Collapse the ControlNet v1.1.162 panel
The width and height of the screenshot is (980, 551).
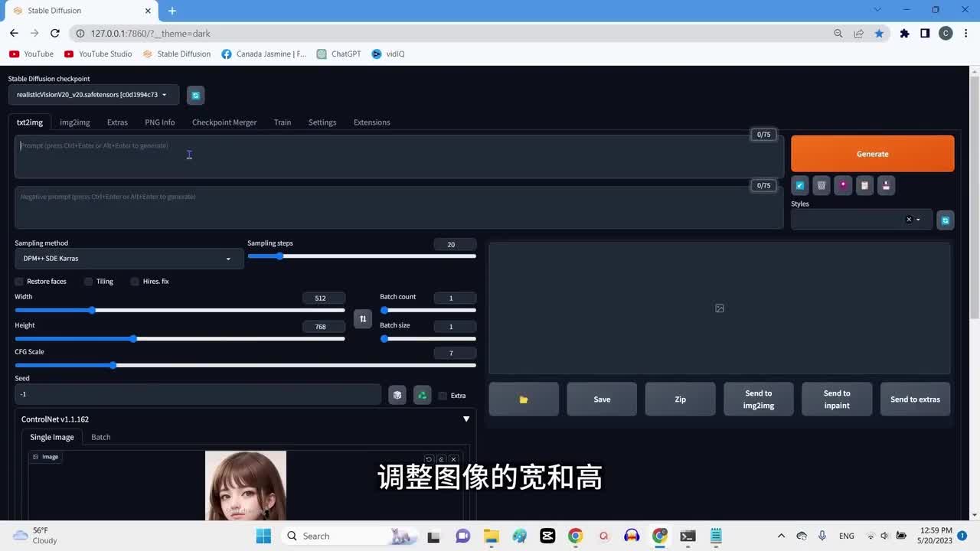coord(466,419)
